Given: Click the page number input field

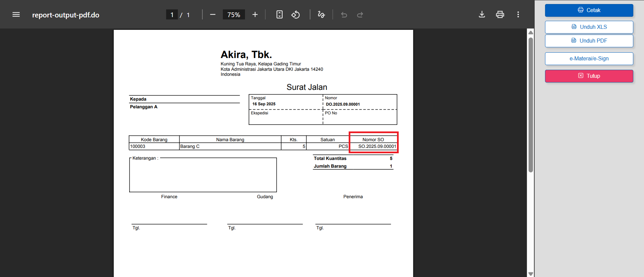Looking at the screenshot, I should click(x=172, y=15).
